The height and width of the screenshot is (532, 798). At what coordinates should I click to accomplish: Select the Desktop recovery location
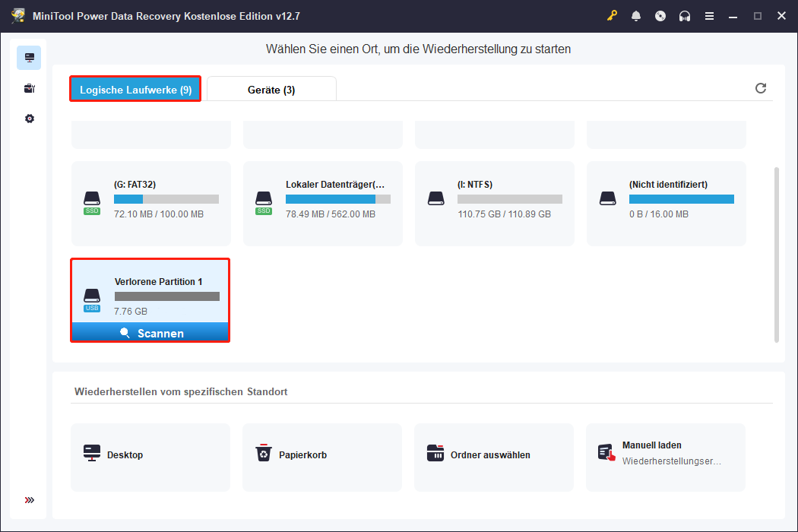[x=150, y=457]
